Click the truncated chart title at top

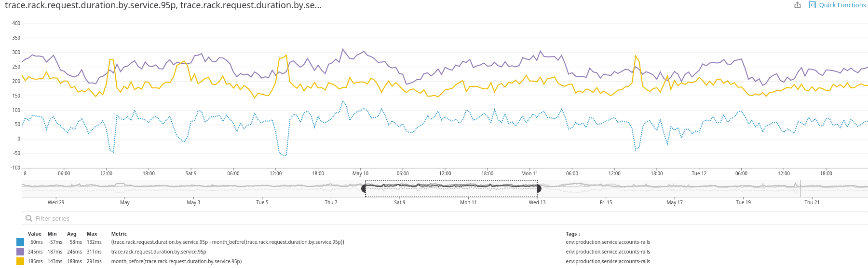point(163,5)
